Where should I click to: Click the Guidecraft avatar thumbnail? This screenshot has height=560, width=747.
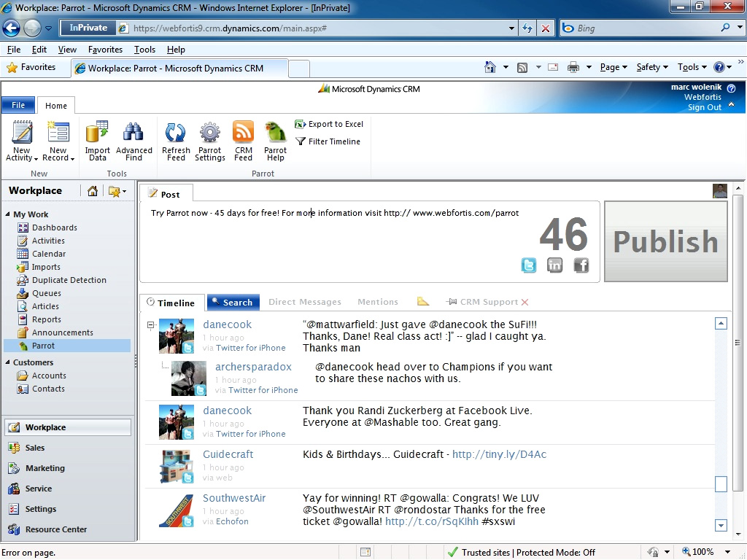coord(177,466)
